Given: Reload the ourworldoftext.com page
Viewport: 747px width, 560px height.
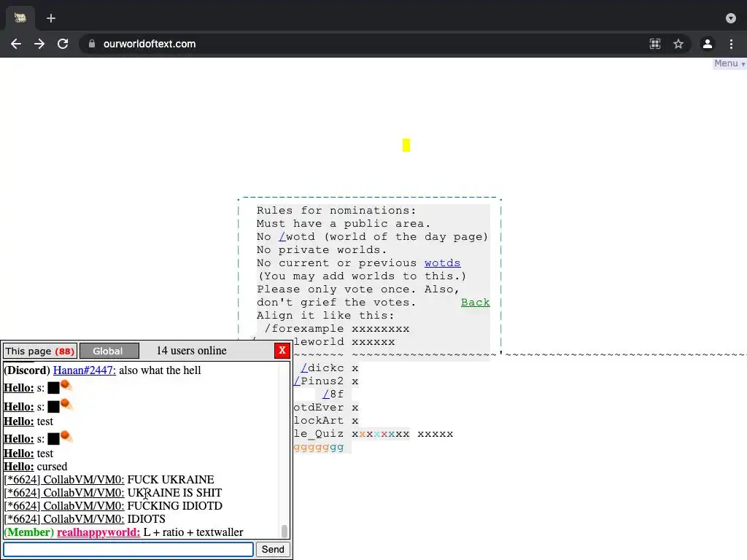Looking at the screenshot, I should coord(63,44).
